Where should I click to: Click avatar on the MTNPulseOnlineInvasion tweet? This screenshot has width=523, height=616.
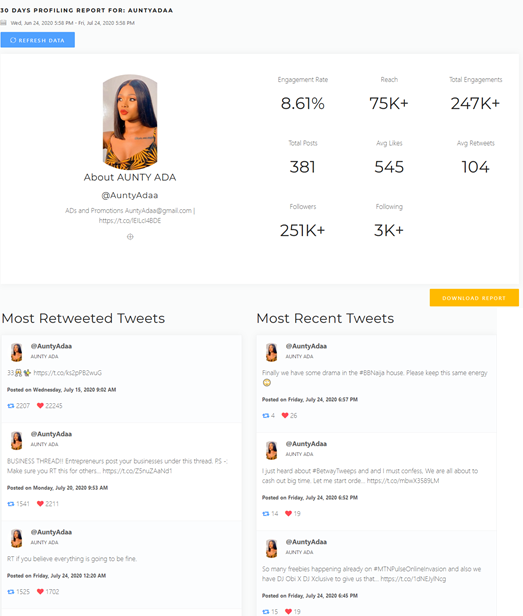pyautogui.click(x=272, y=548)
